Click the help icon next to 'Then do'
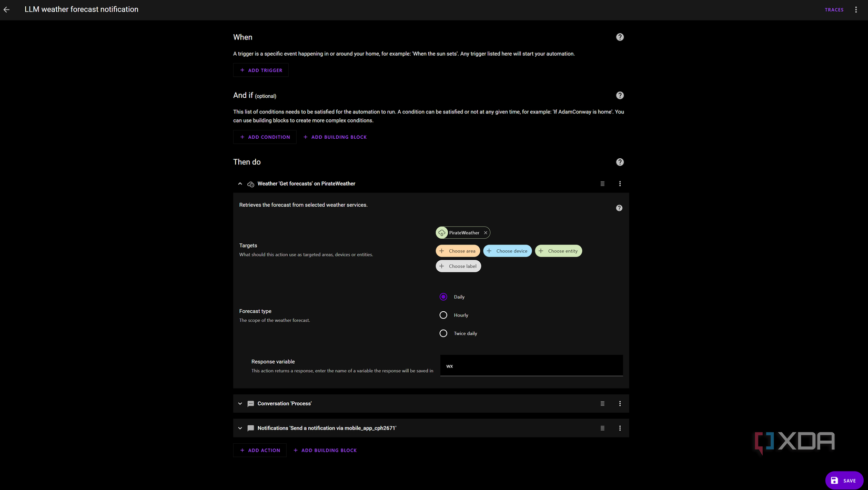Image resolution: width=868 pixels, height=490 pixels. (620, 162)
